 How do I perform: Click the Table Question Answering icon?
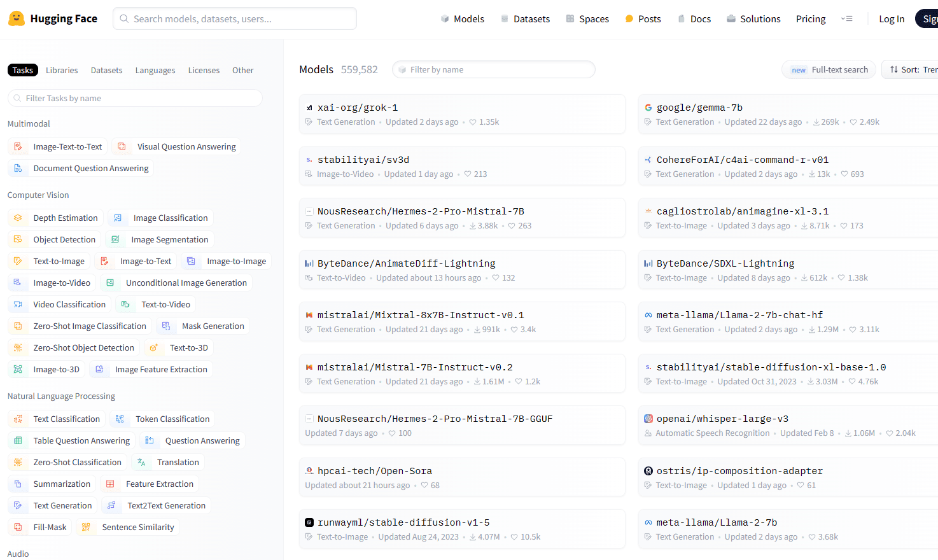(18, 440)
